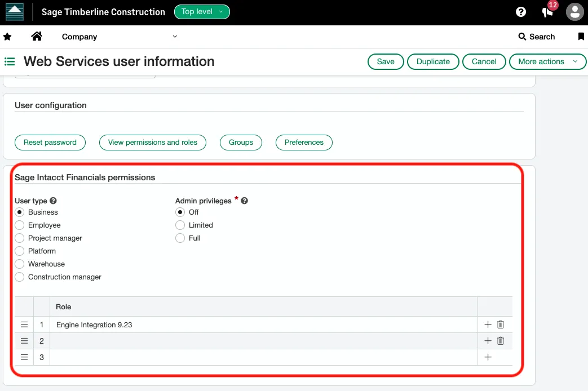Open the help question mark icon in header

(x=520, y=12)
